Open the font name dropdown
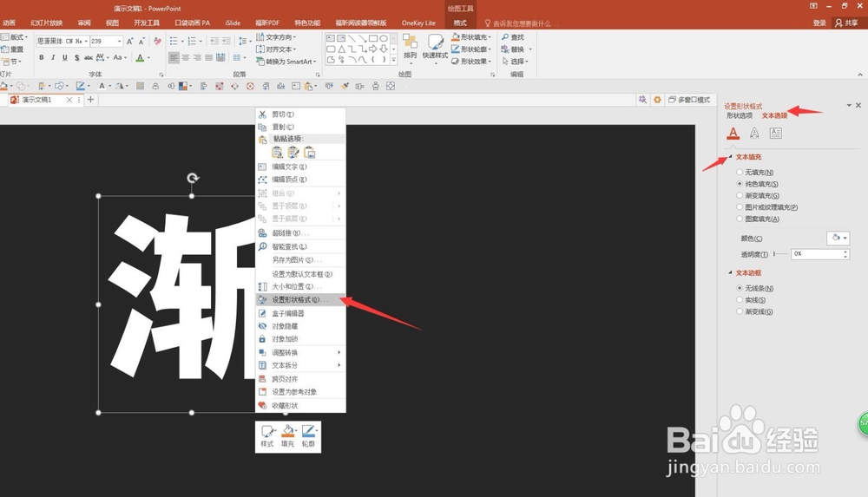 tap(86, 42)
